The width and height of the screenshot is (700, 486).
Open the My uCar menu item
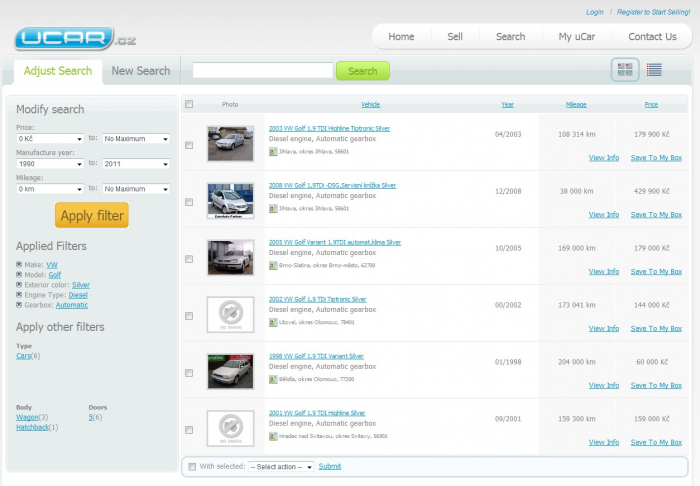click(576, 37)
